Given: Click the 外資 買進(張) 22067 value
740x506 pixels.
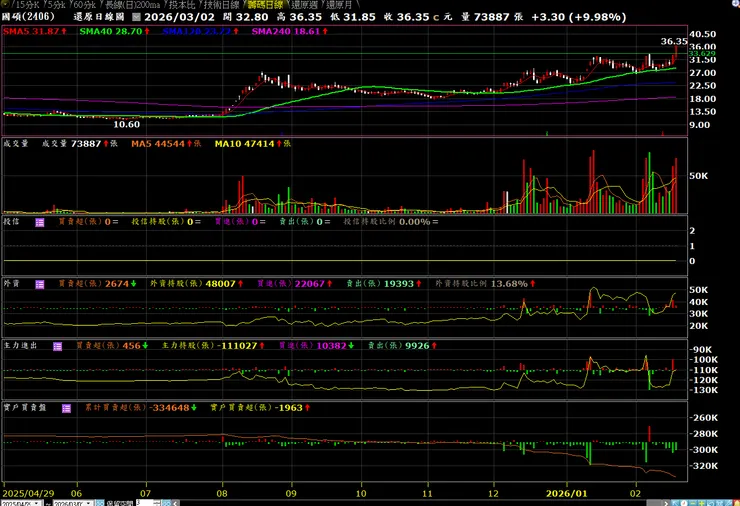Looking at the screenshot, I should pos(310,284).
